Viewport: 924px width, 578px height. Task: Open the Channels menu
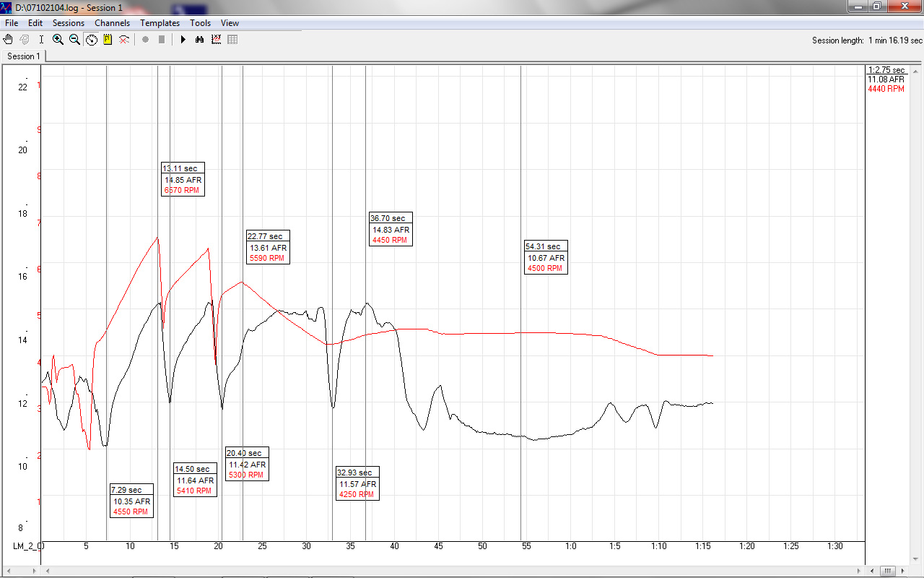coord(113,23)
